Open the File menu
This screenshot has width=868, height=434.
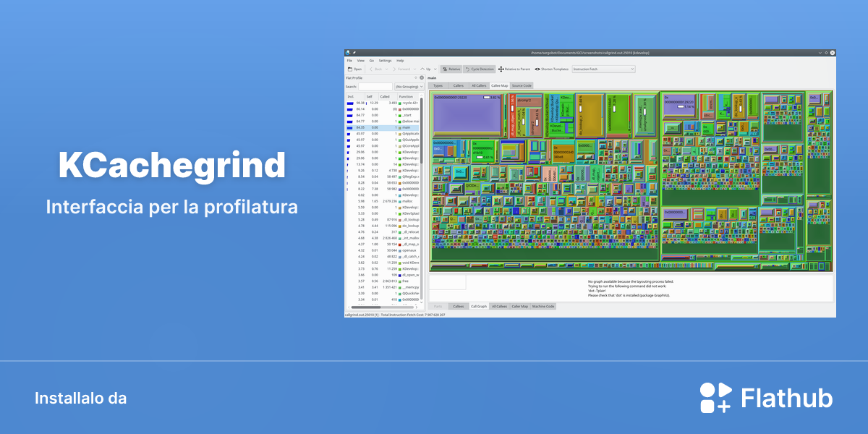(x=349, y=61)
